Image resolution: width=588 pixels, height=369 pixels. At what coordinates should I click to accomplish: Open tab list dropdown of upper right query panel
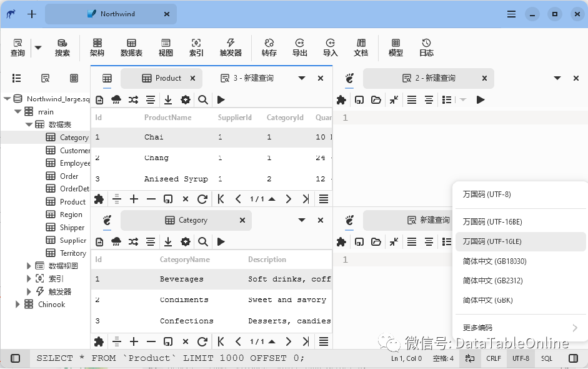(557, 78)
